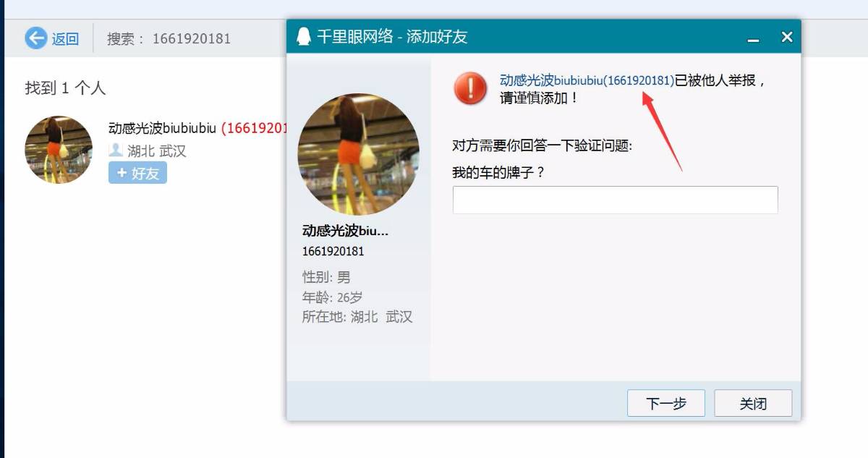Add contact with the +好友 button
868x458 pixels.
click(137, 173)
